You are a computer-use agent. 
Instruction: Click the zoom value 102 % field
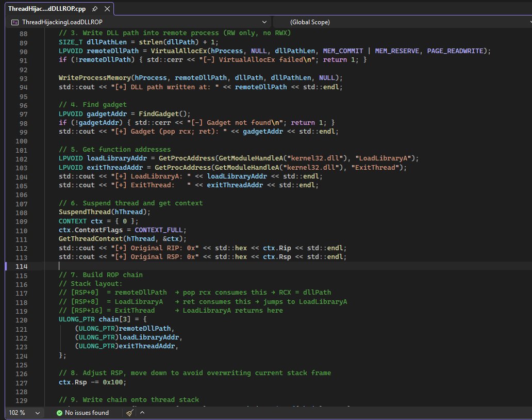(17, 413)
